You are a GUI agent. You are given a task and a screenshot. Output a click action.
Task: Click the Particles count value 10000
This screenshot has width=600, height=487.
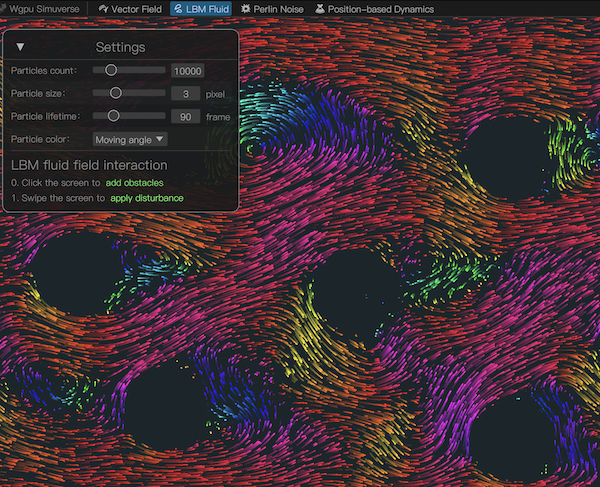click(x=188, y=71)
